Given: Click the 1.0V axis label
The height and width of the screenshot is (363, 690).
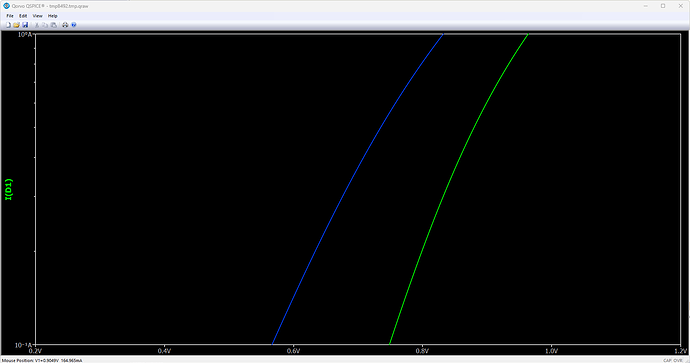Looking at the screenshot, I should click(x=551, y=351).
